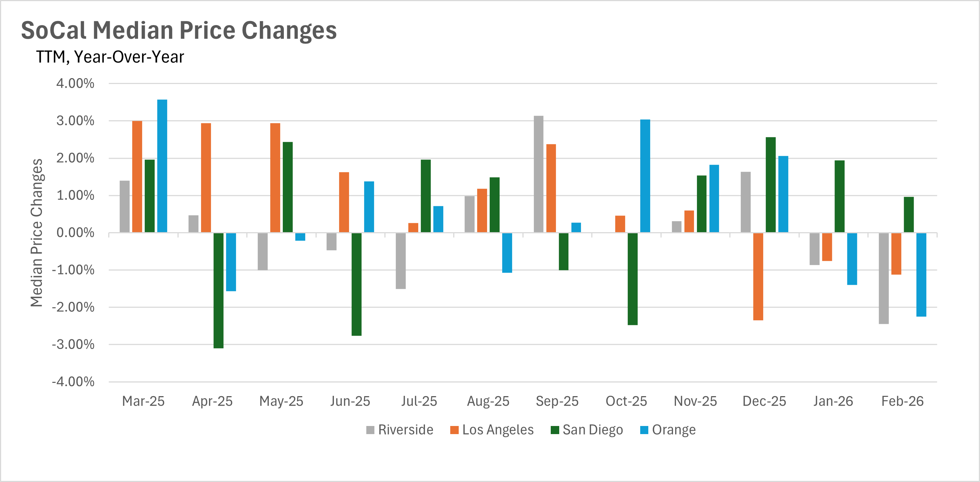The image size is (980, 482).
Task: Click the Feb-26 horizontal axis label
Action: click(x=902, y=401)
